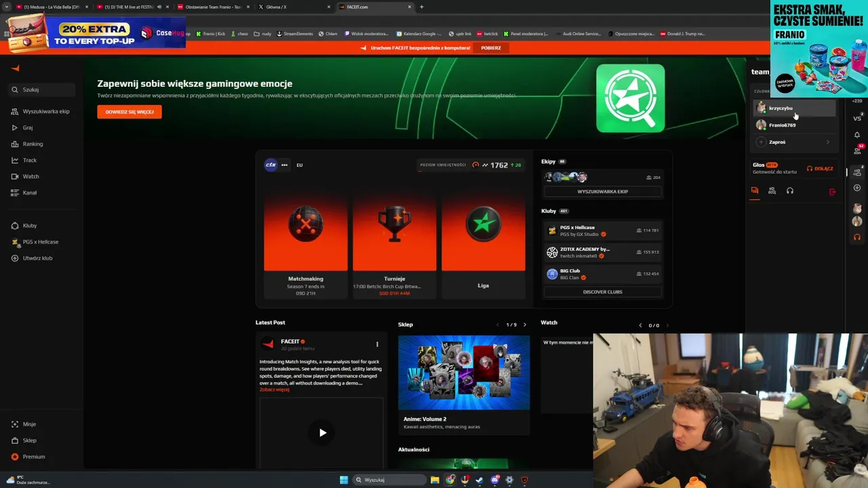Open friends icon with red badge

tap(858, 150)
